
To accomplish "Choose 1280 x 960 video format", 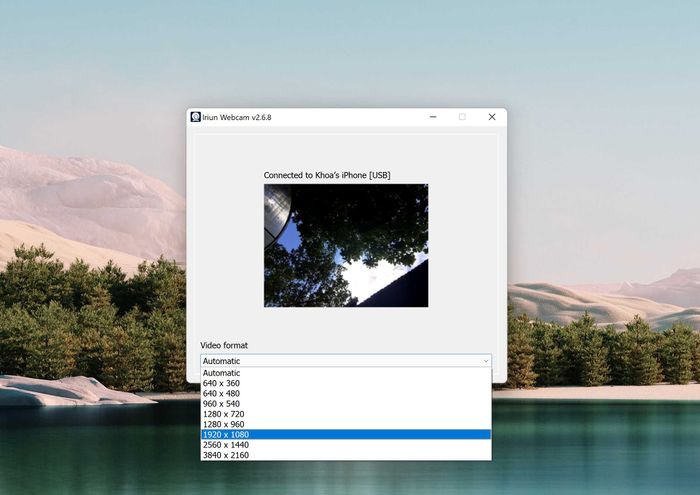I will (346, 424).
